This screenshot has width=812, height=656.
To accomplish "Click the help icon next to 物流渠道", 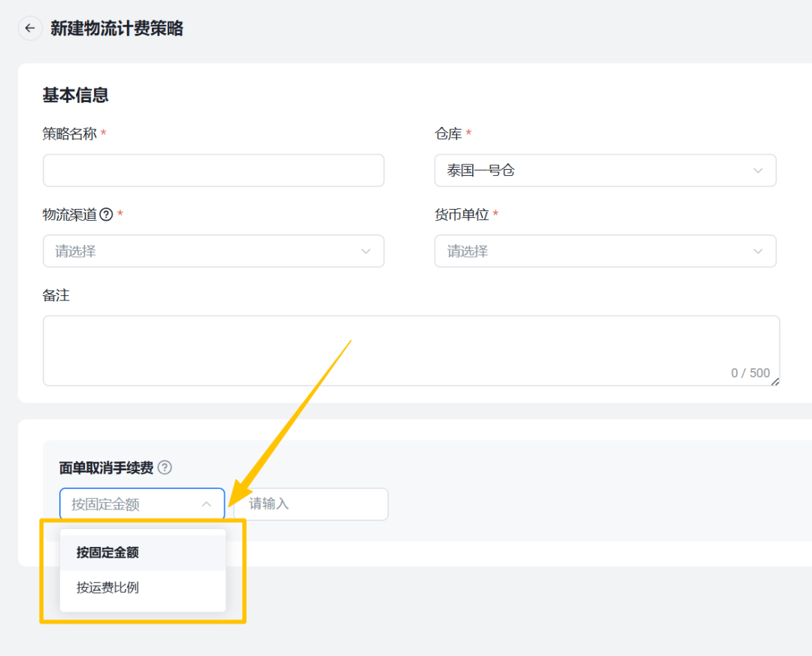I will (x=106, y=215).
